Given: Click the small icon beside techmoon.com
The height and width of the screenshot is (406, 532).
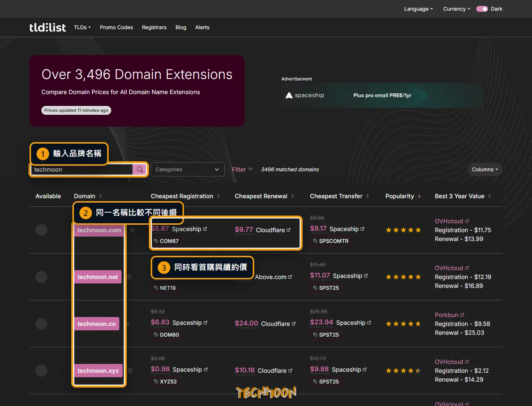Looking at the screenshot, I should 132,230.
